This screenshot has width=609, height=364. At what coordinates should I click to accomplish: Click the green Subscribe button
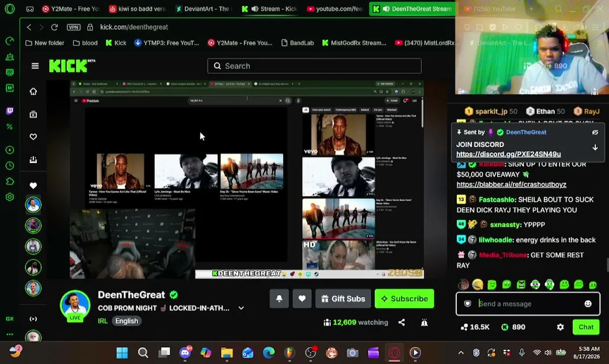point(404,299)
